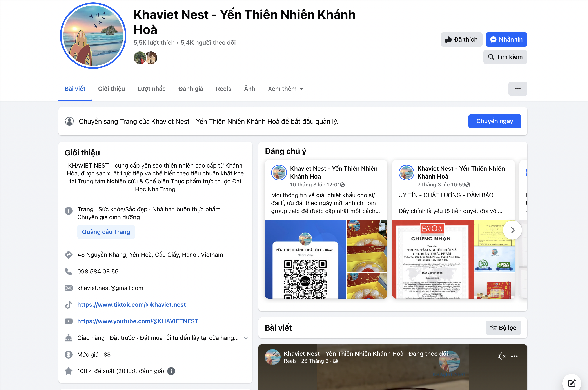The width and height of the screenshot is (588, 390).
Task: Click the page profile picture
Action: click(93, 36)
